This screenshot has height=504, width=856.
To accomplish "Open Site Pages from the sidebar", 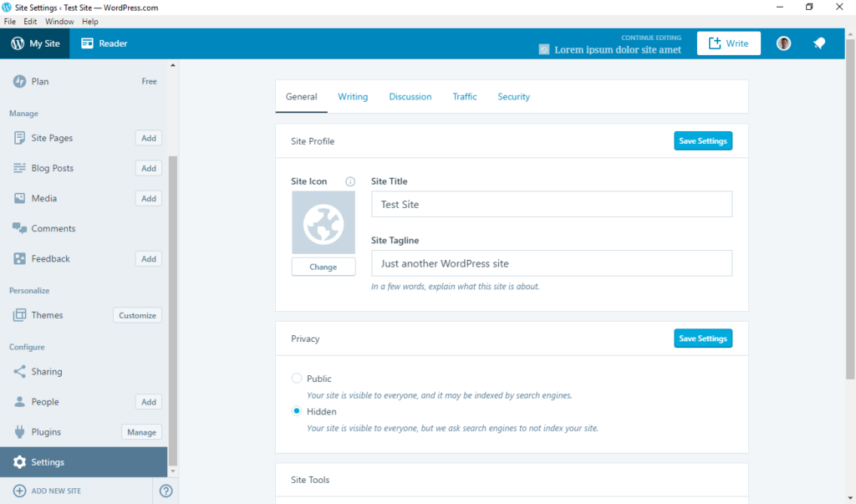I will coord(18,138).
